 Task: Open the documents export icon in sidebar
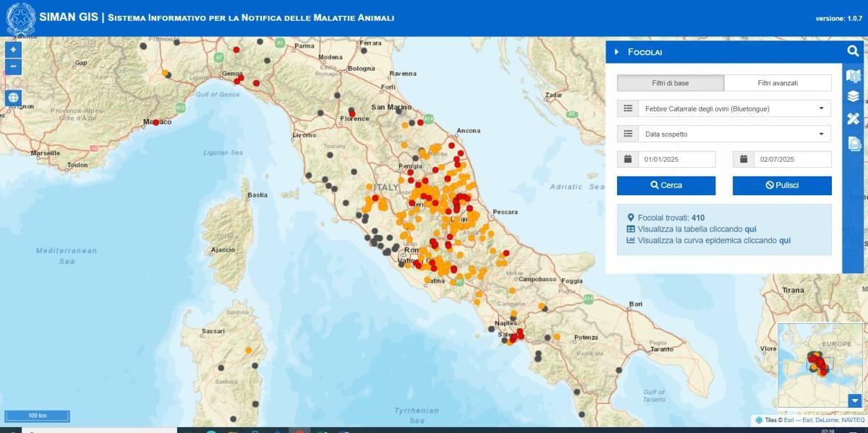854,143
